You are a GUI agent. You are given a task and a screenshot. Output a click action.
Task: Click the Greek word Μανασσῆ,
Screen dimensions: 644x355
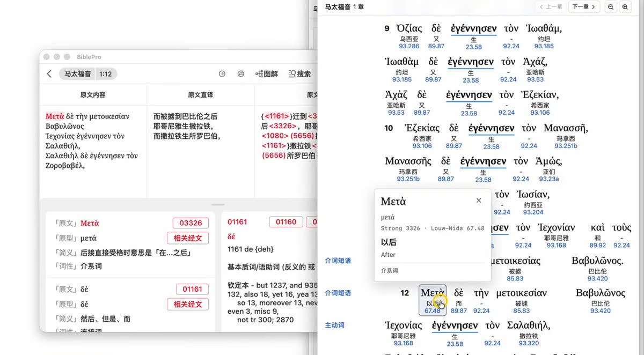pyautogui.click(x=566, y=128)
